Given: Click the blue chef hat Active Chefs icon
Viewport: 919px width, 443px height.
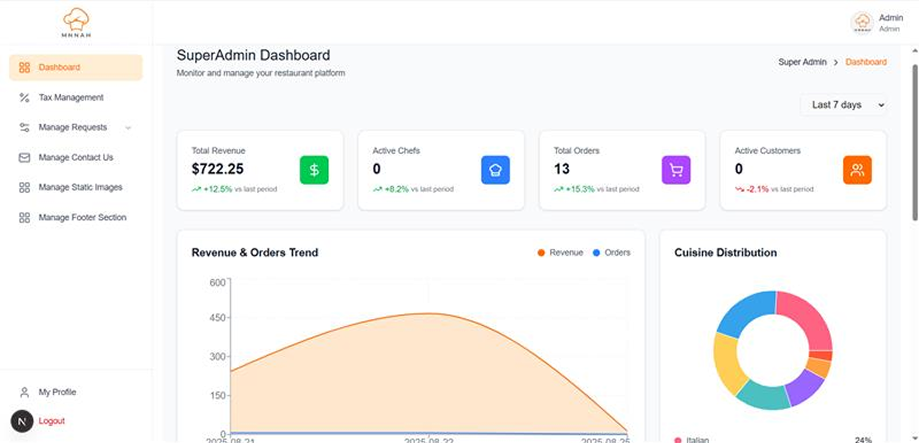Looking at the screenshot, I should pos(495,170).
